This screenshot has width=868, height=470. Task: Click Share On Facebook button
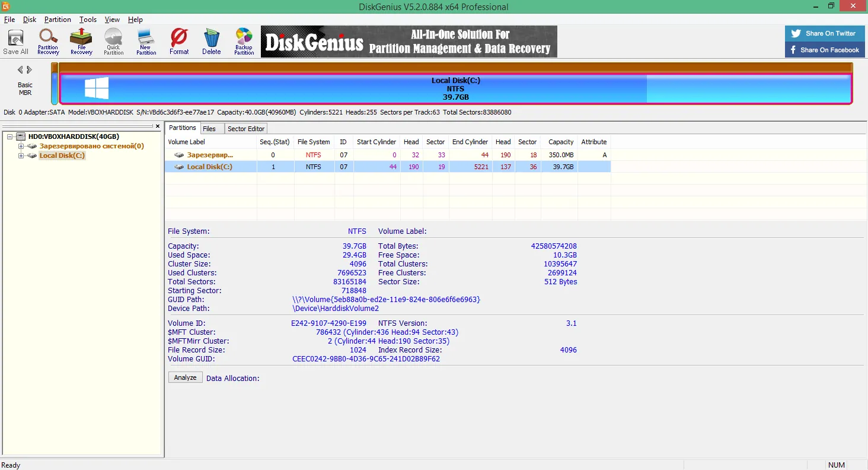[x=824, y=50]
